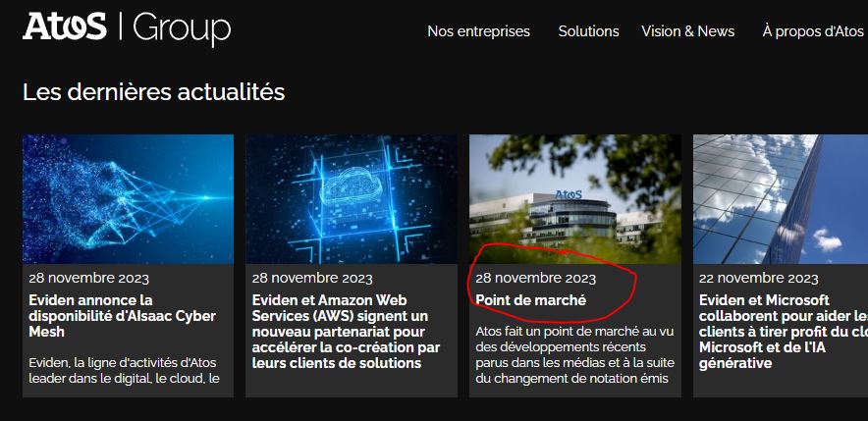The width and height of the screenshot is (868, 421).
Task: Open the Alsaac Cyber Mesh article title
Action: [x=123, y=316]
